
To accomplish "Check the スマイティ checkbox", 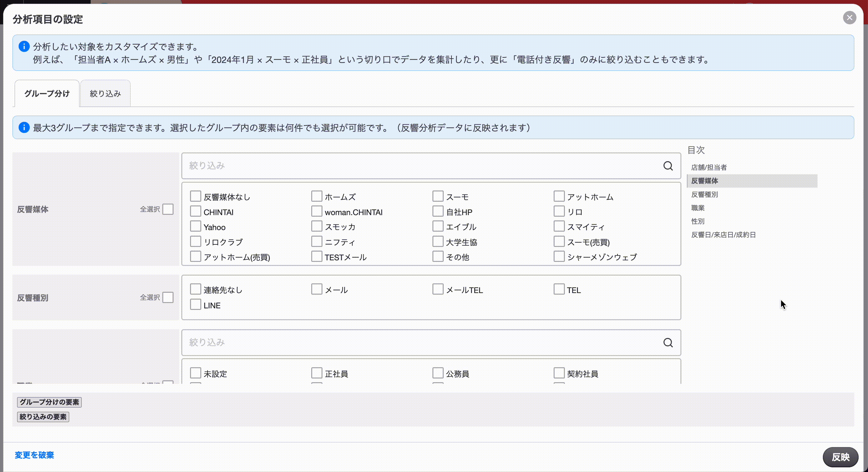I will coord(559,226).
